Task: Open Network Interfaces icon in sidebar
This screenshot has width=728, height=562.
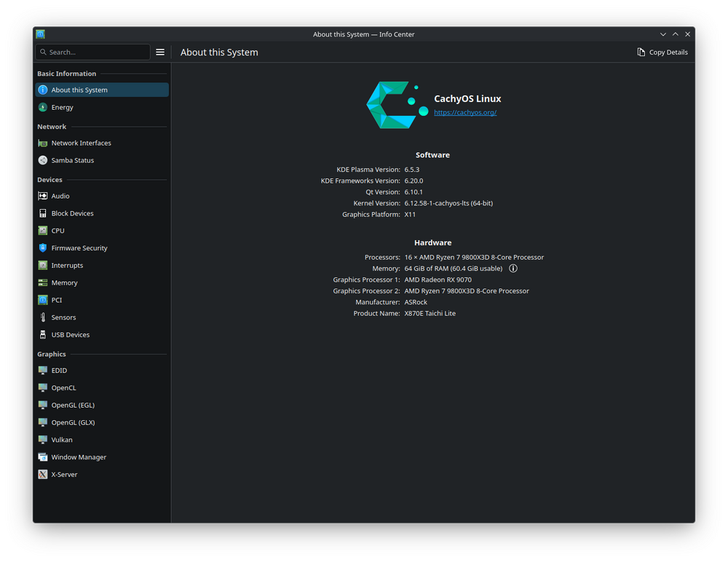Action: (x=43, y=143)
